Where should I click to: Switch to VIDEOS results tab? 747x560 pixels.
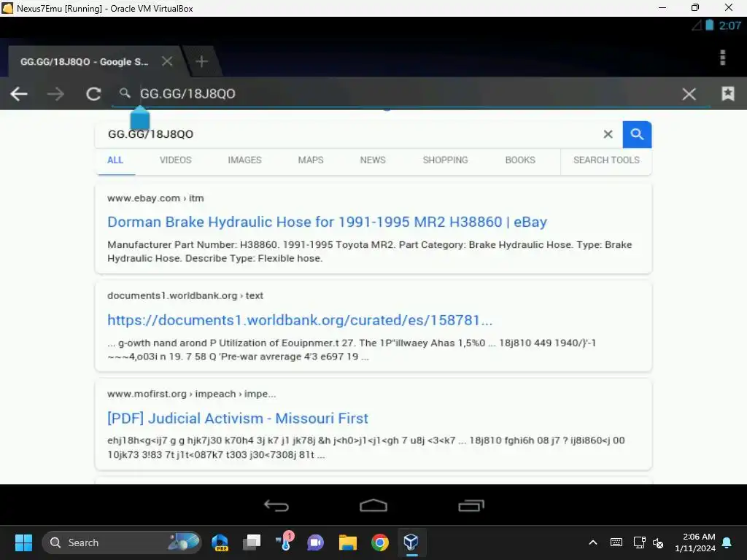175,160
